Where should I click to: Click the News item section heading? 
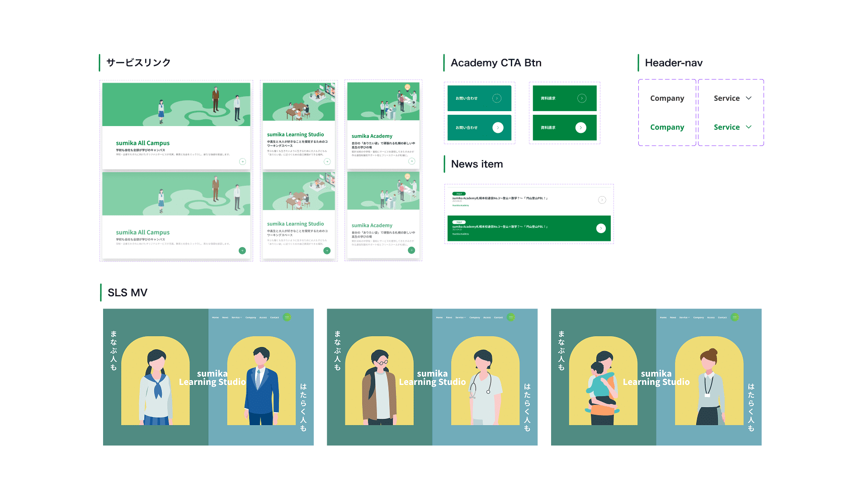tap(477, 164)
